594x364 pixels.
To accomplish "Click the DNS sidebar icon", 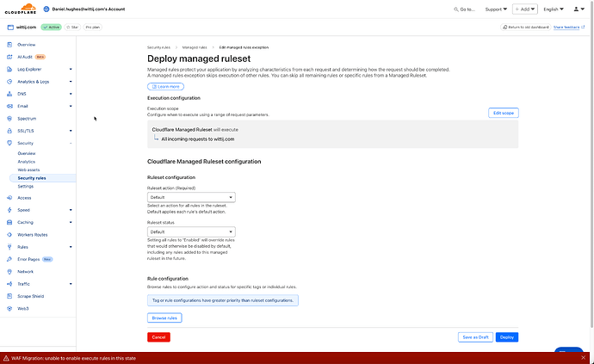I will point(9,94).
